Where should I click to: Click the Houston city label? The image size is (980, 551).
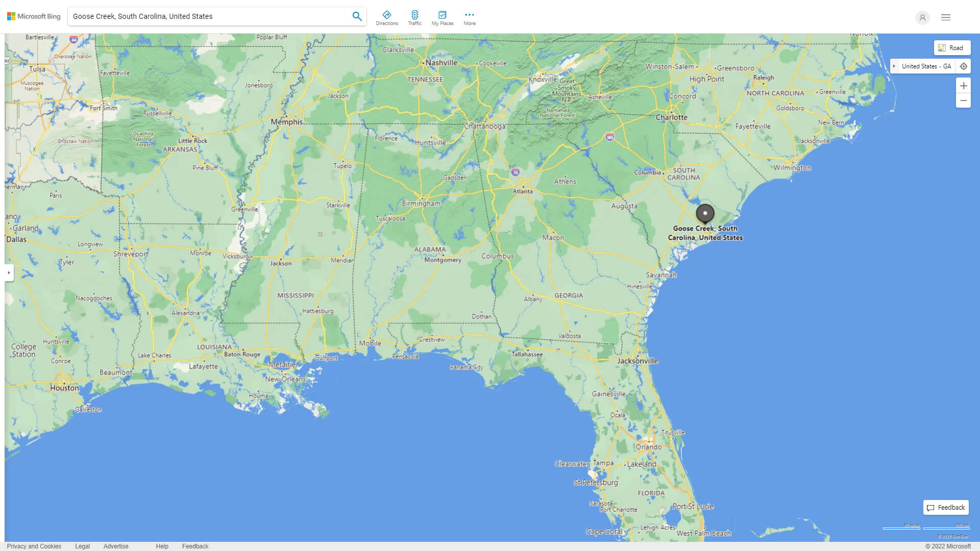(x=64, y=388)
